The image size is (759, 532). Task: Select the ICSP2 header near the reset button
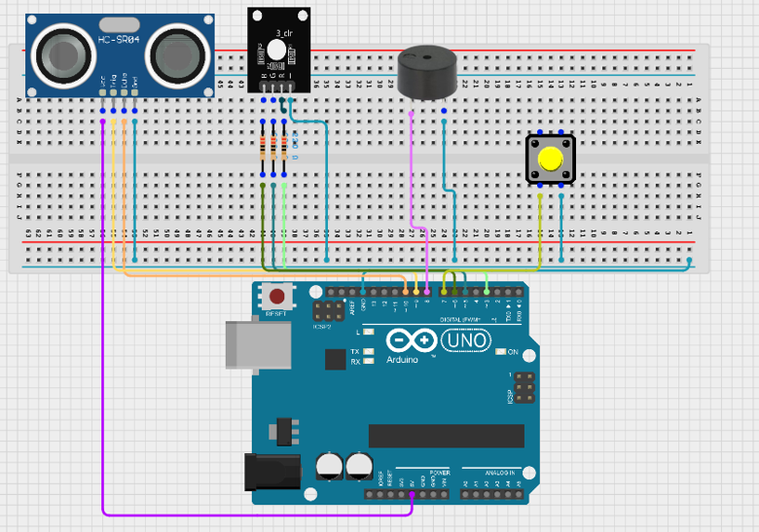coord(329,311)
